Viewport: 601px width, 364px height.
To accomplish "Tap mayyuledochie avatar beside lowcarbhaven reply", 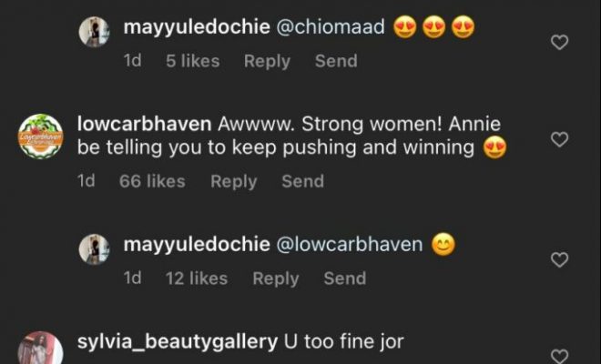I will click(x=95, y=249).
